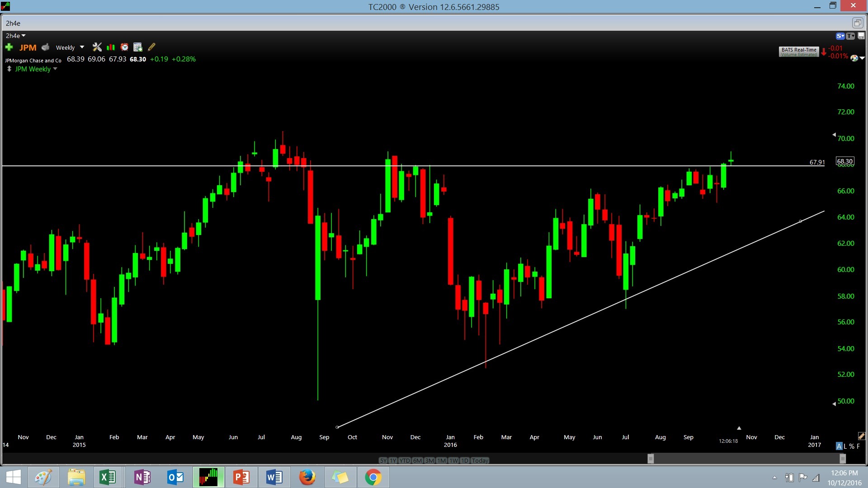Open Excel from the taskbar

108,477
